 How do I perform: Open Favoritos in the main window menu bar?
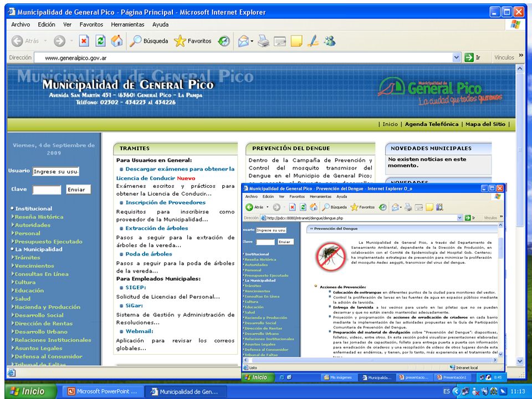[x=91, y=24]
